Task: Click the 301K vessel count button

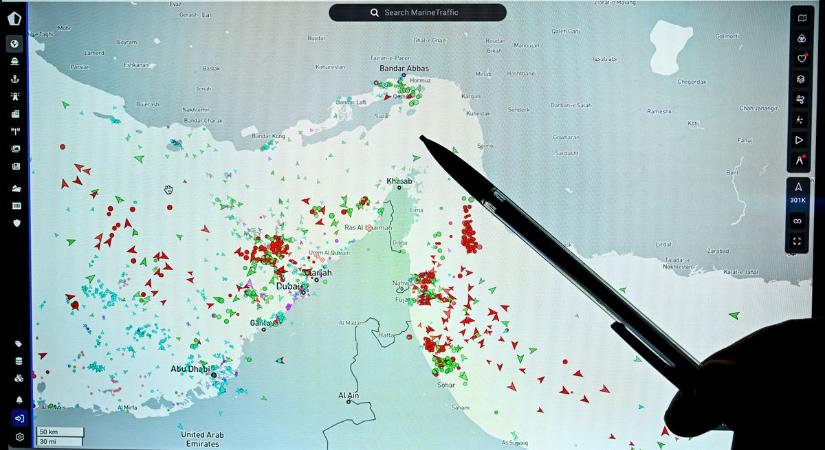Action: tap(797, 200)
